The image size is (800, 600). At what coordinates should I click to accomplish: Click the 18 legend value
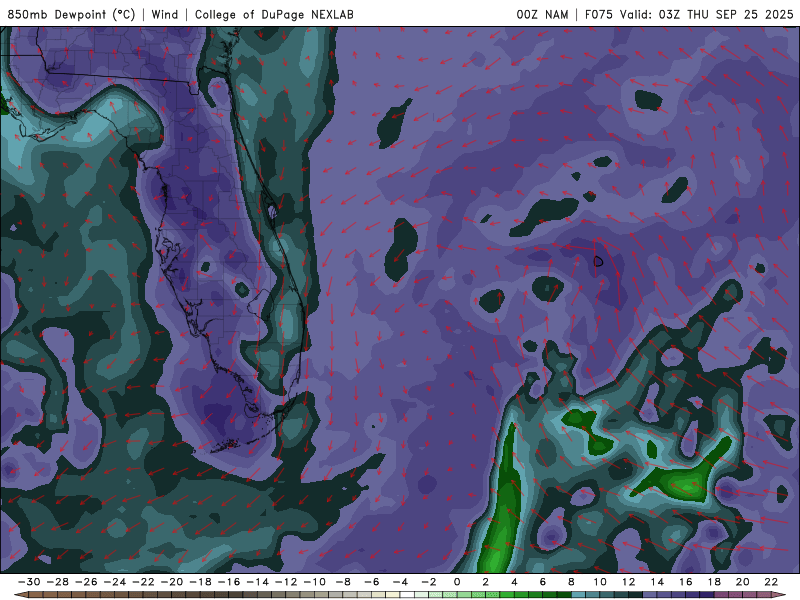click(x=714, y=582)
